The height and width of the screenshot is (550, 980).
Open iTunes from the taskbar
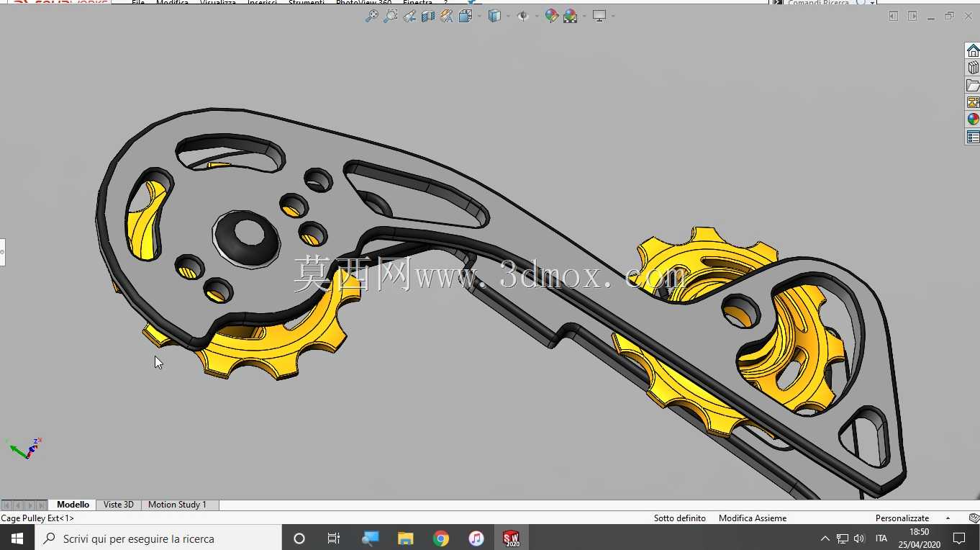(x=476, y=538)
